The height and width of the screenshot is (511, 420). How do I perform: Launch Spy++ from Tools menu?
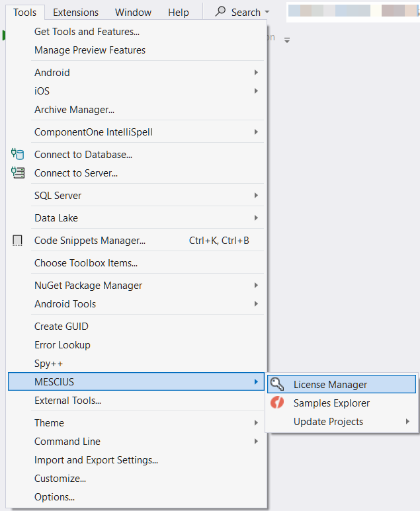[48, 364]
